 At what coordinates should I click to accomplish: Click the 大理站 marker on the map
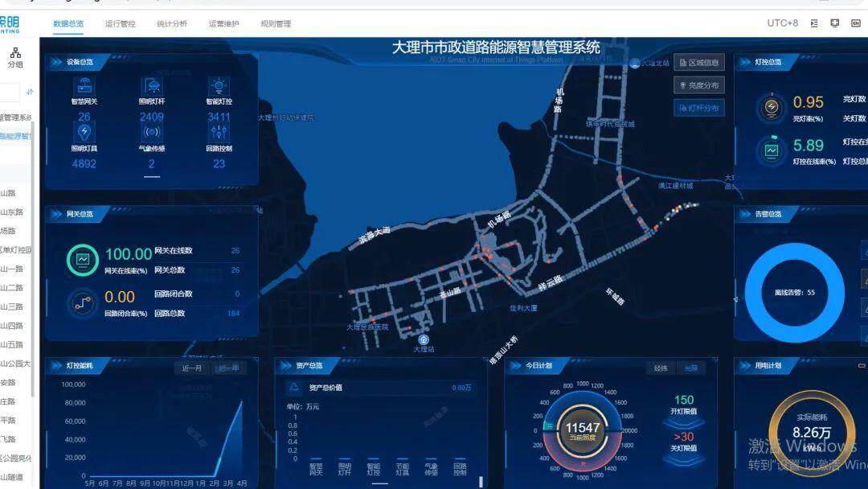424,341
